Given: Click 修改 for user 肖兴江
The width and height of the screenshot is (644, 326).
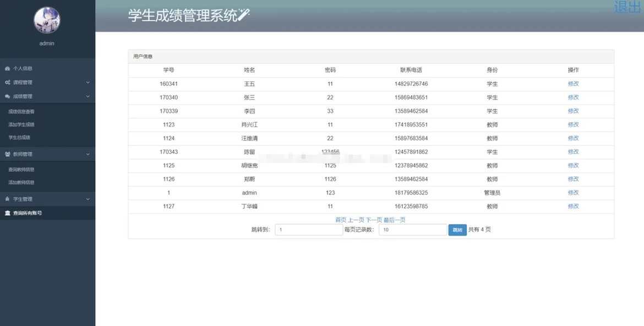Looking at the screenshot, I should click(x=574, y=124).
